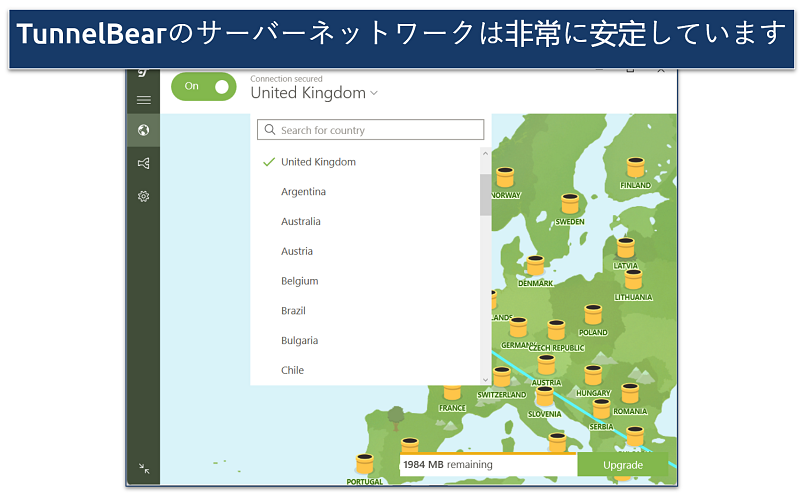Select the Romania tunnel on the map
806x493 pixels.
(630, 394)
